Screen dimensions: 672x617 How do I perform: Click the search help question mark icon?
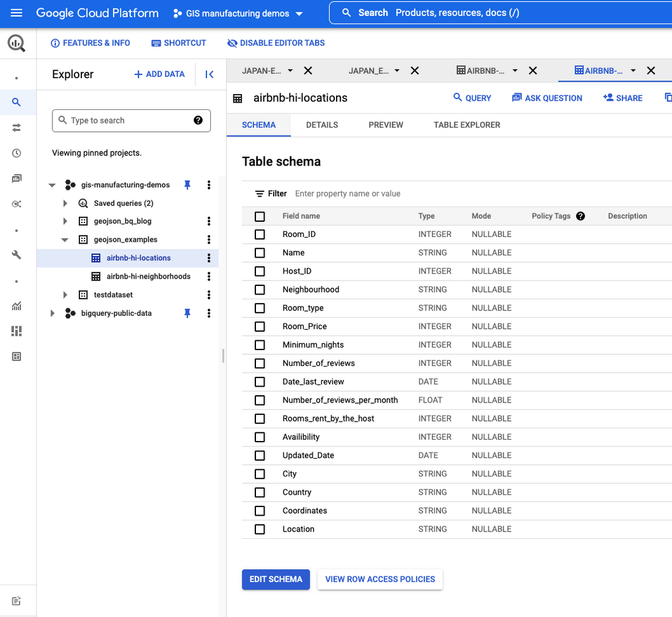coord(198,120)
